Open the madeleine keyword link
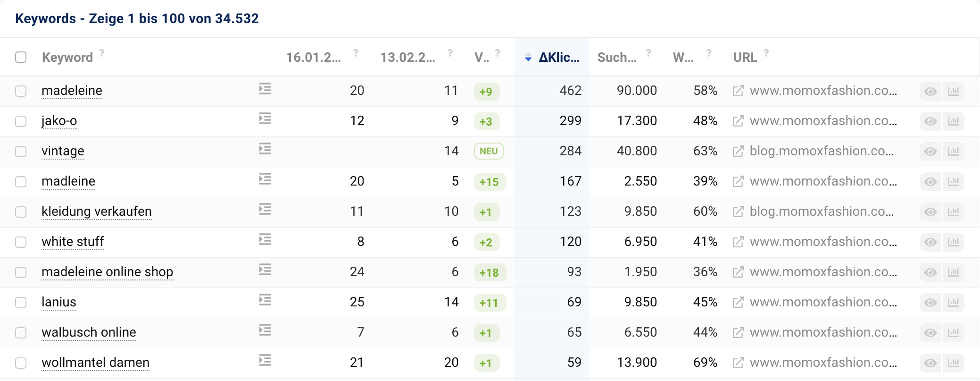980x381 pixels. click(x=72, y=91)
